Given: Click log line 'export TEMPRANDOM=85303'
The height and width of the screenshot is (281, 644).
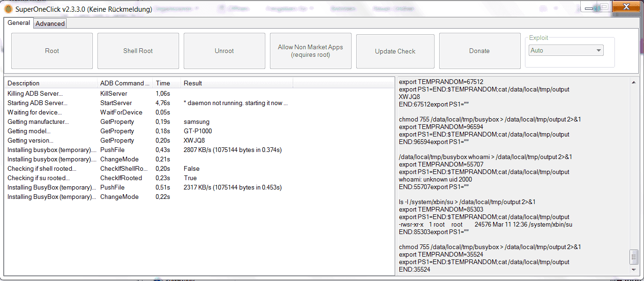Looking at the screenshot, I should (x=441, y=209).
